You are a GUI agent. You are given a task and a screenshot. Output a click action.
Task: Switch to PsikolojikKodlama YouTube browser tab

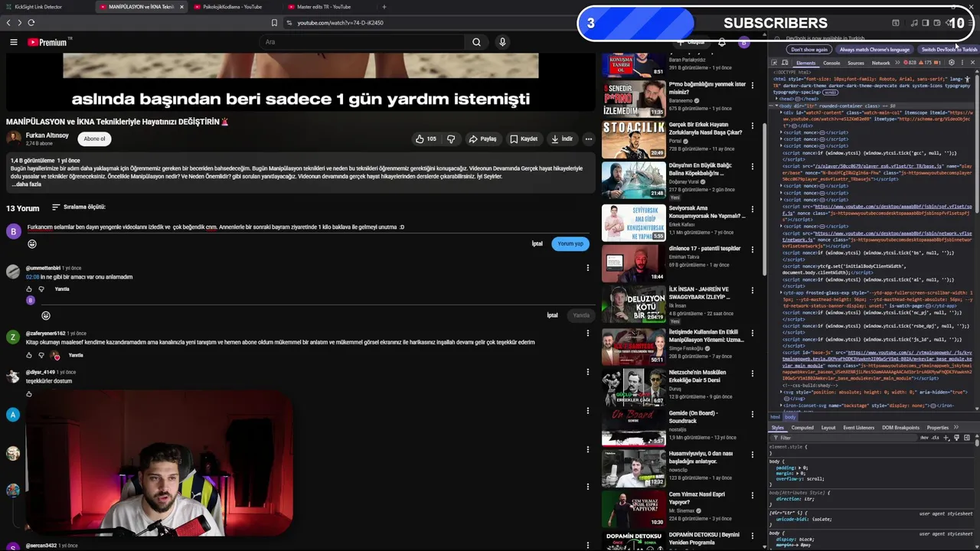[233, 7]
